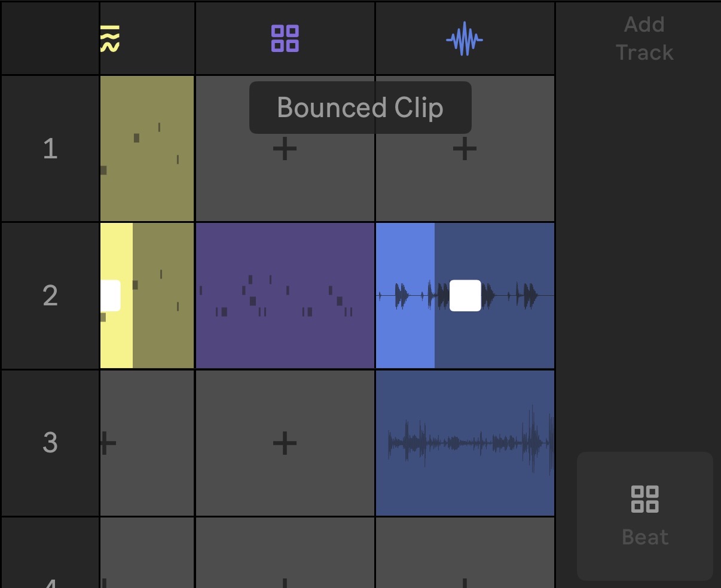Viewport: 721px width, 588px height.
Task: Add a clip in drum track scene 1
Action: (285, 148)
